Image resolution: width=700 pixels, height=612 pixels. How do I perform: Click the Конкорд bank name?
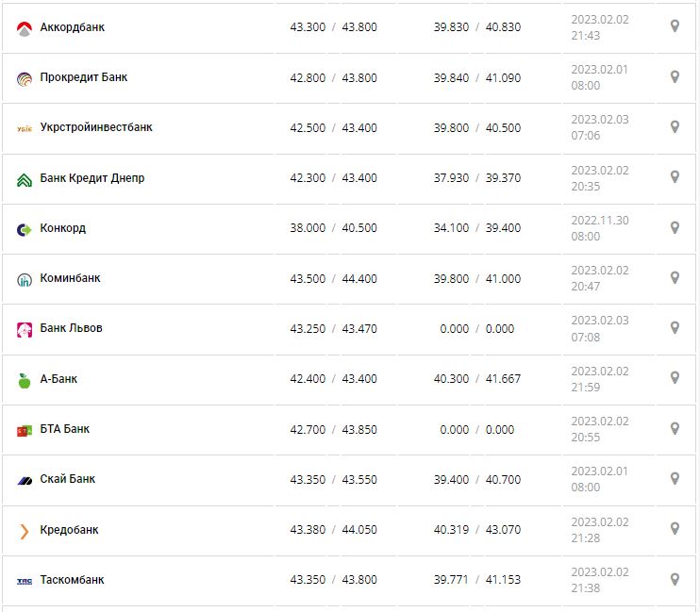click(63, 228)
